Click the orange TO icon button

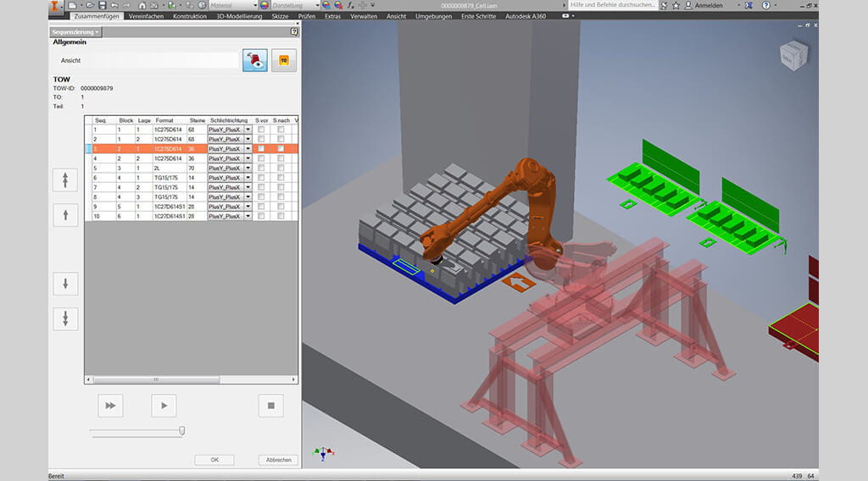coord(284,60)
